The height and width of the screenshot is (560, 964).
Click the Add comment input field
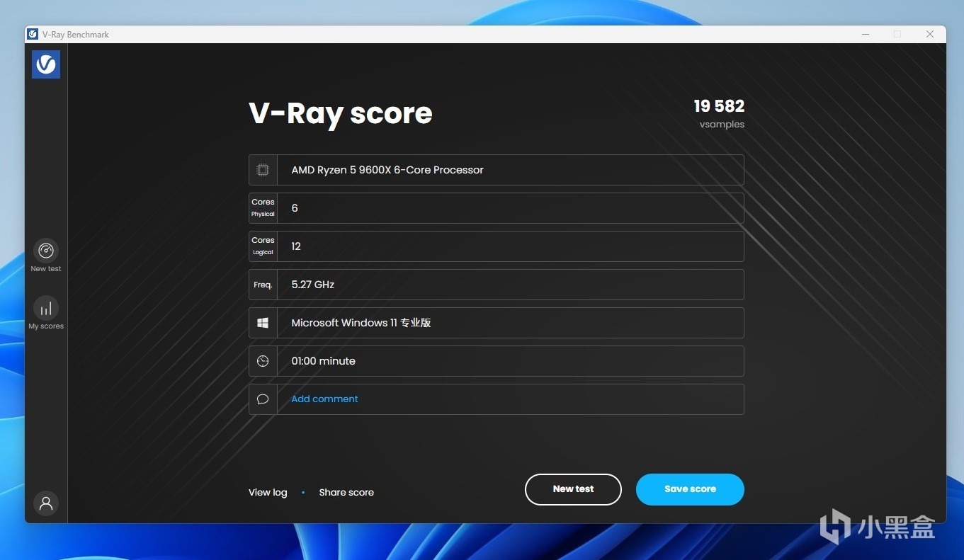point(510,399)
